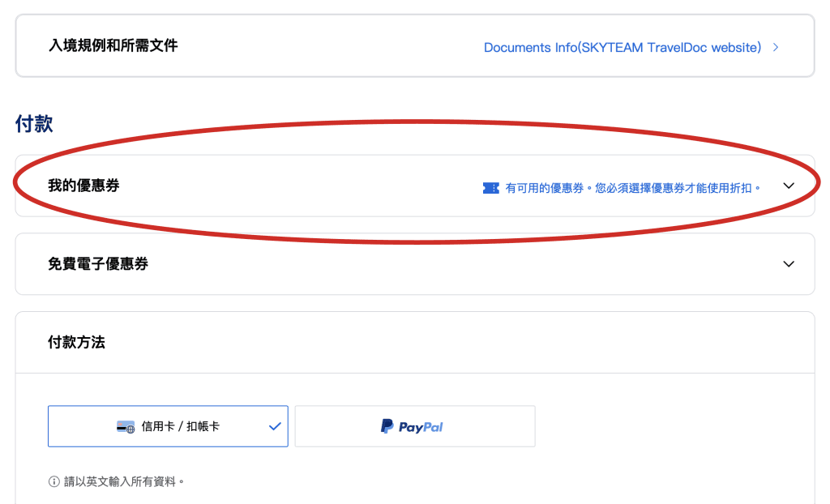Open the Documents Info SKYTEAM TravelDoc link
The image size is (830, 504).
[622, 48]
